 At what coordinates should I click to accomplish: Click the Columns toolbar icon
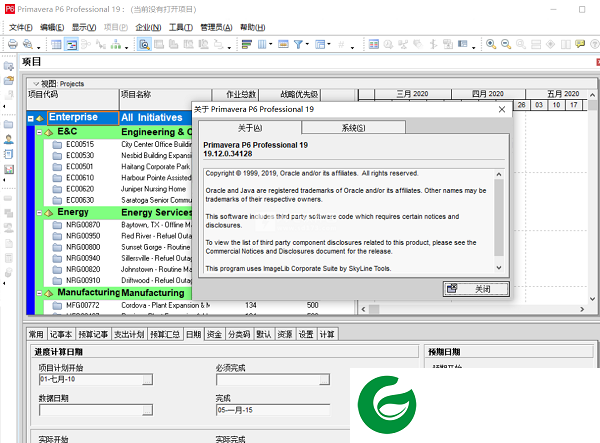tap(262, 44)
